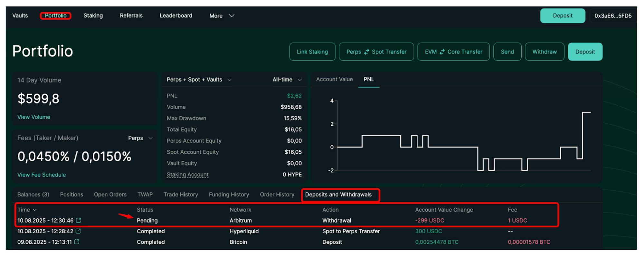Select the Trade History tab
Screen dimensions: 644x258
(181, 195)
